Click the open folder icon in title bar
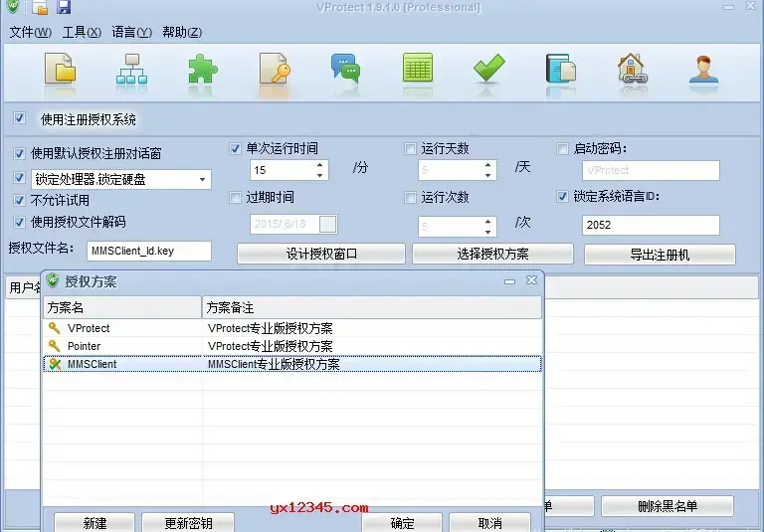The width and height of the screenshot is (764, 532). (40, 7)
